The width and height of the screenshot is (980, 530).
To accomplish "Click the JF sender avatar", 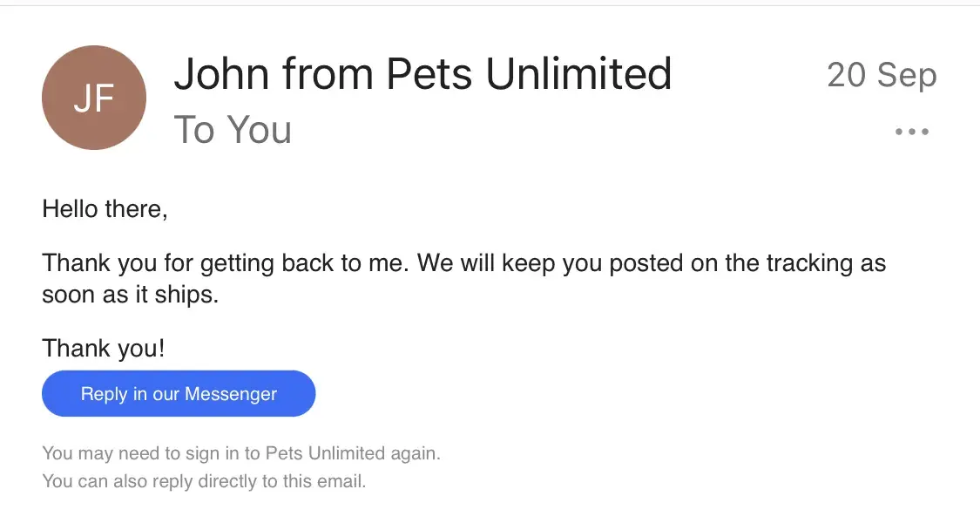I will coord(94,98).
